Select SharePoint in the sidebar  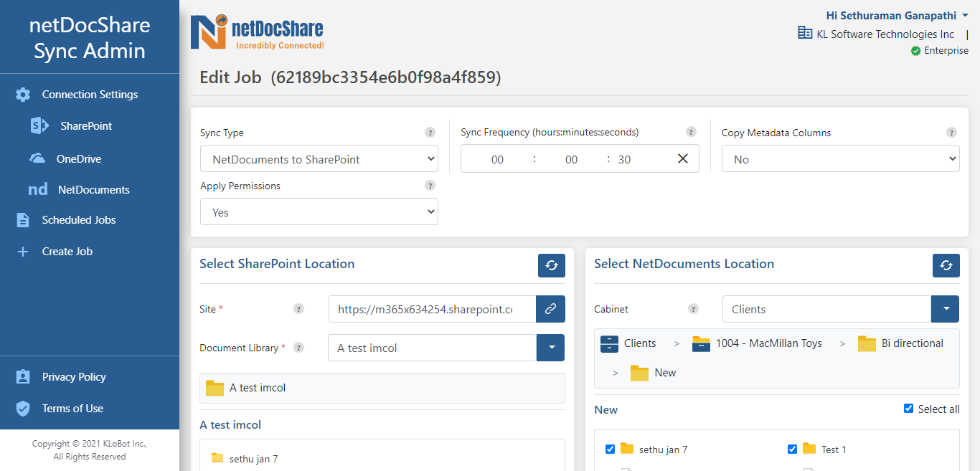86,126
